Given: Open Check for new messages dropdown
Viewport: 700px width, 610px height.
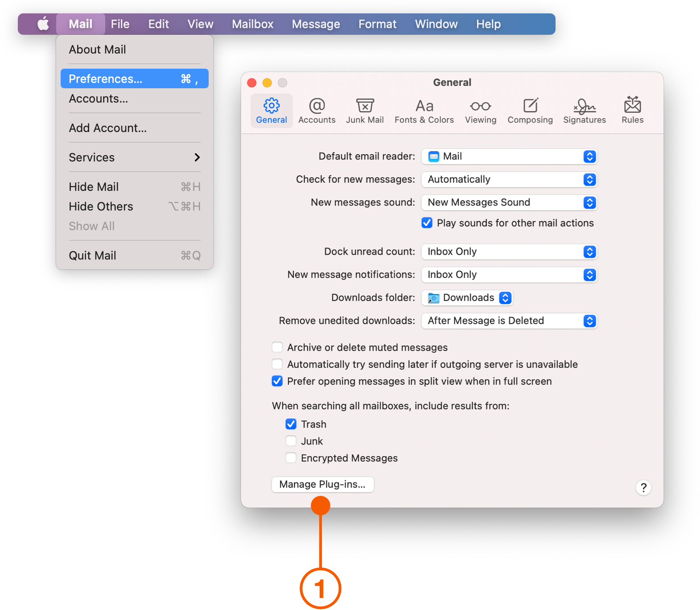Looking at the screenshot, I should tap(509, 179).
